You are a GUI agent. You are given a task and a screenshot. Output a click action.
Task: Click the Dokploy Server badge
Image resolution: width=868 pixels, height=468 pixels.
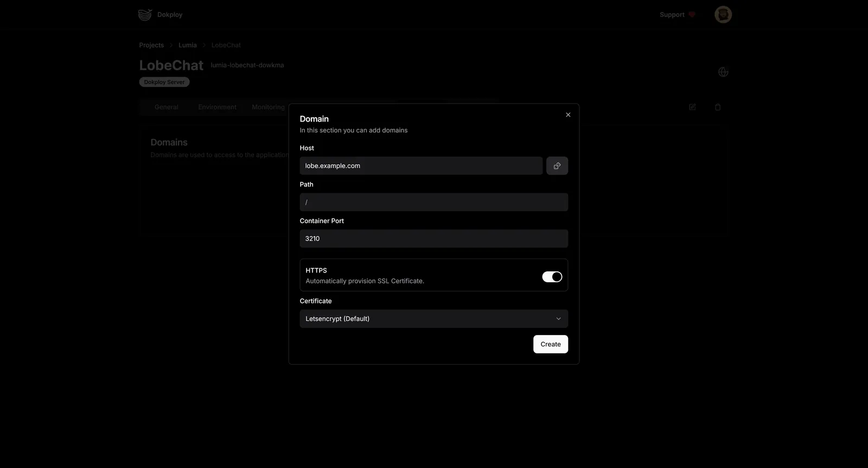pyautogui.click(x=164, y=83)
